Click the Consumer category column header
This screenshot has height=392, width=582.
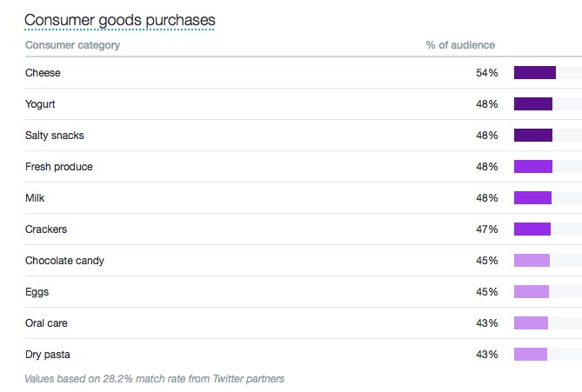(x=73, y=45)
